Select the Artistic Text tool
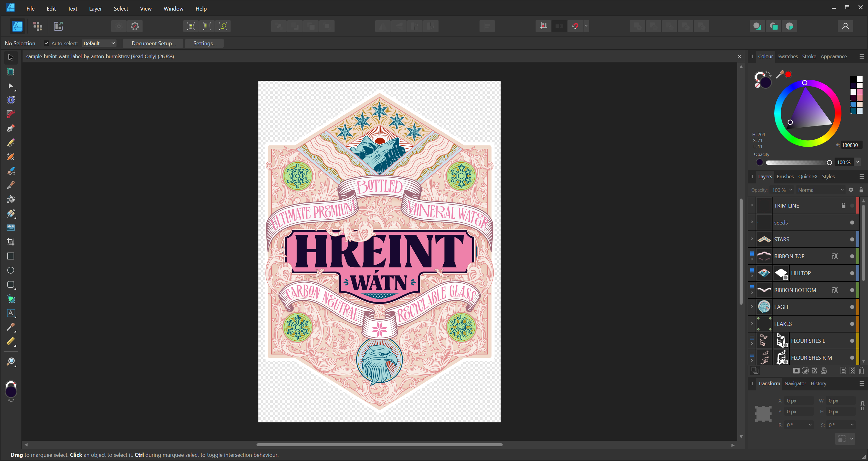The height and width of the screenshot is (461, 868). click(x=11, y=313)
